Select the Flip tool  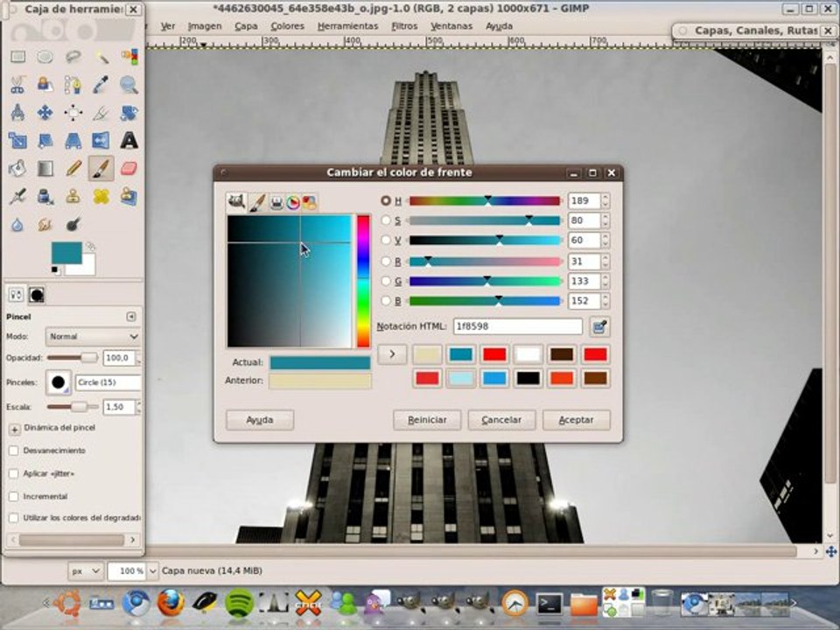pyautogui.click(x=101, y=140)
